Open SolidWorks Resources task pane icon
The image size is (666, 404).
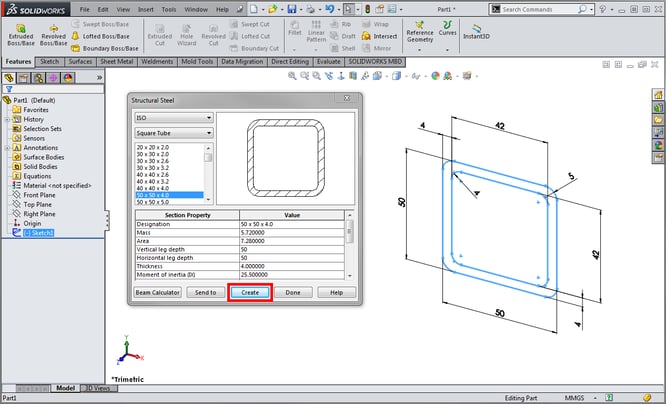pos(658,95)
